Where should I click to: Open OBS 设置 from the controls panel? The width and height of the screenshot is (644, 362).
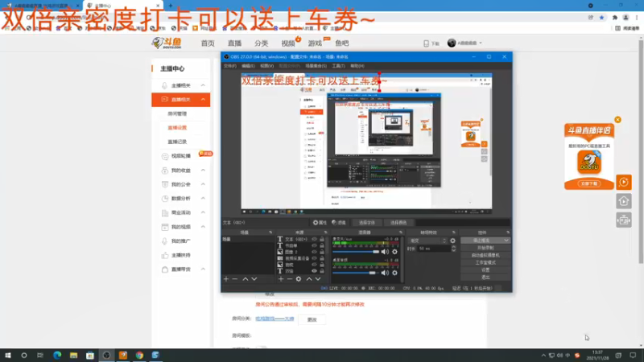click(485, 270)
